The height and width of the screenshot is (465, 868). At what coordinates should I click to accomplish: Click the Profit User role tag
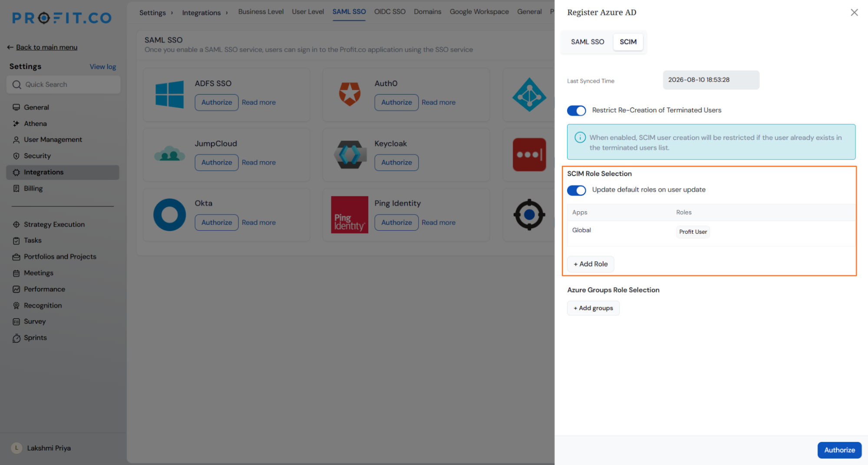(693, 232)
